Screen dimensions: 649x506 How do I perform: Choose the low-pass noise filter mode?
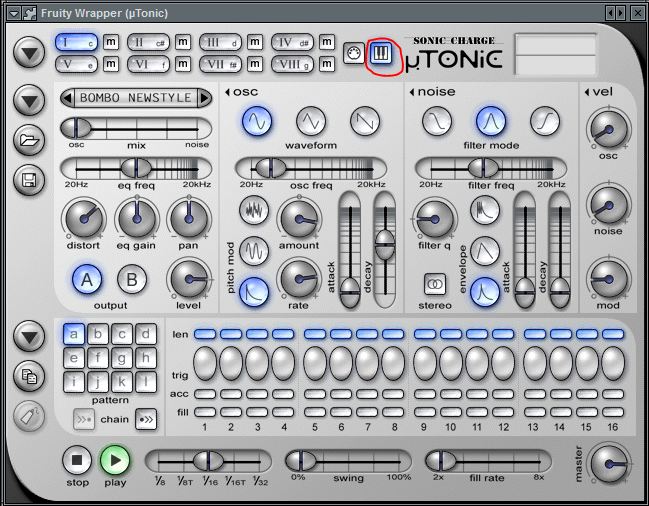pyautogui.click(x=437, y=121)
